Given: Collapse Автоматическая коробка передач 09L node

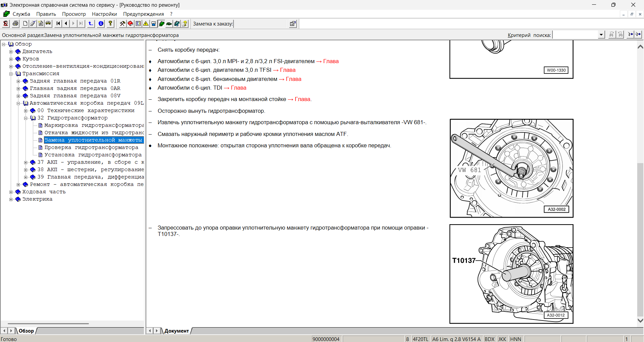Looking at the screenshot, I should pyautogui.click(x=18, y=103).
